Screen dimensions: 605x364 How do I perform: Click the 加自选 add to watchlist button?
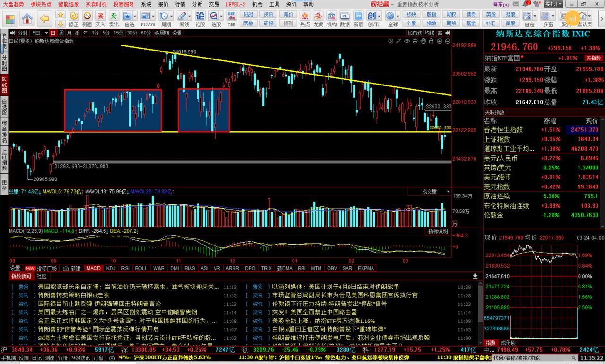pos(415,33)
